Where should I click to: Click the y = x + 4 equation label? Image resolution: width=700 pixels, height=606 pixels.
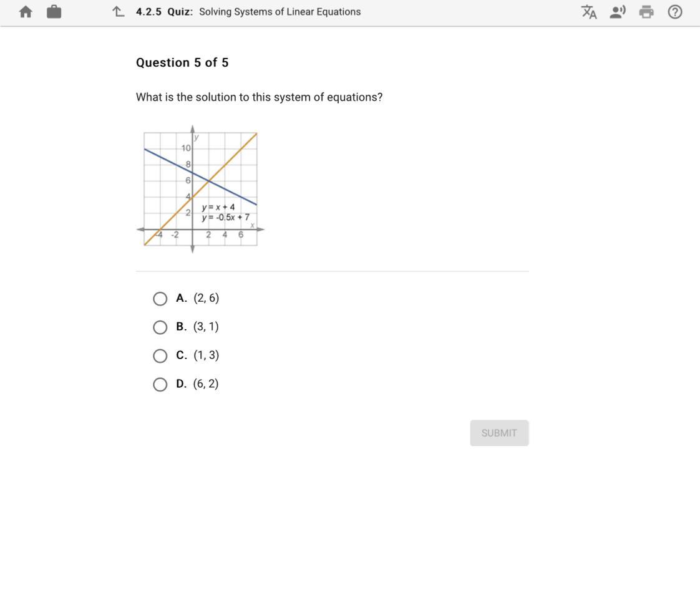click(x=218, y=207)
